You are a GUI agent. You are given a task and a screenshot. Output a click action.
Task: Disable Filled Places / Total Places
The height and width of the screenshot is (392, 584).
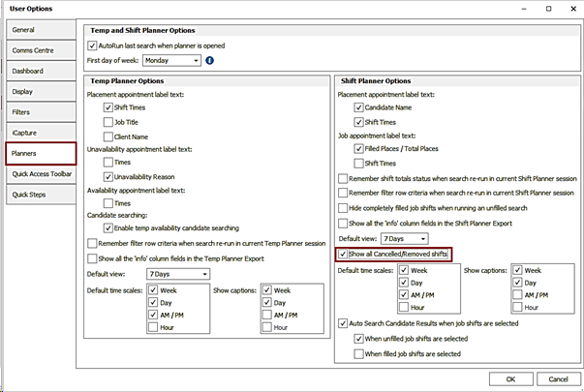[360, 150]
